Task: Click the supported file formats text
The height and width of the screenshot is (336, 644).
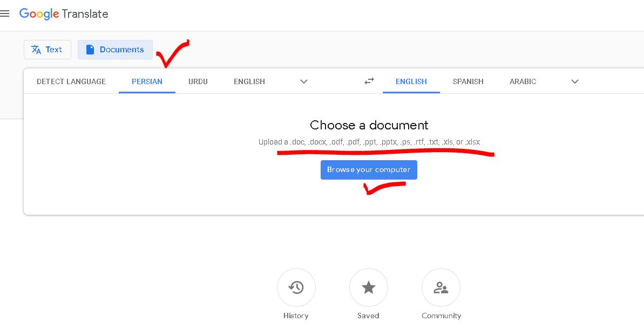Action: pyautogui.click(x=369, y=142)
